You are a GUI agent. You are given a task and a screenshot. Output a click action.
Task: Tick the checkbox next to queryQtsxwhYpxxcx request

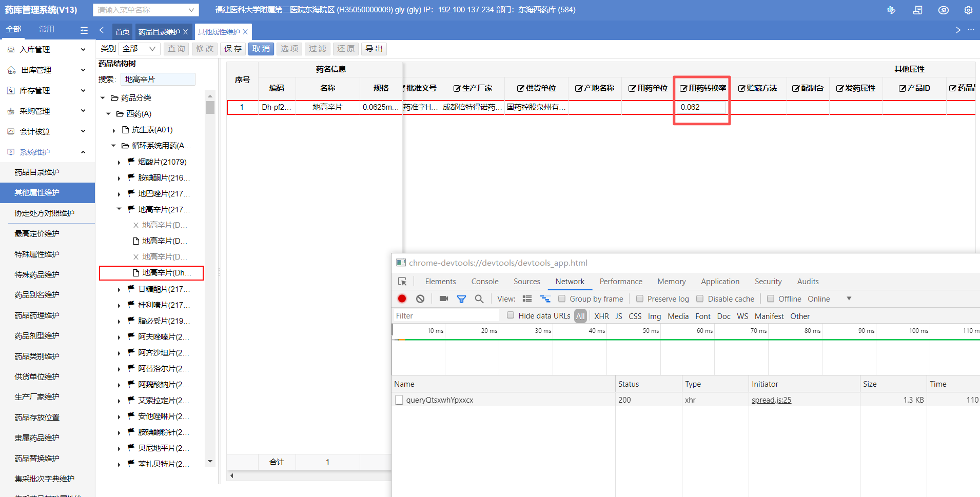[x=399, y=400]
